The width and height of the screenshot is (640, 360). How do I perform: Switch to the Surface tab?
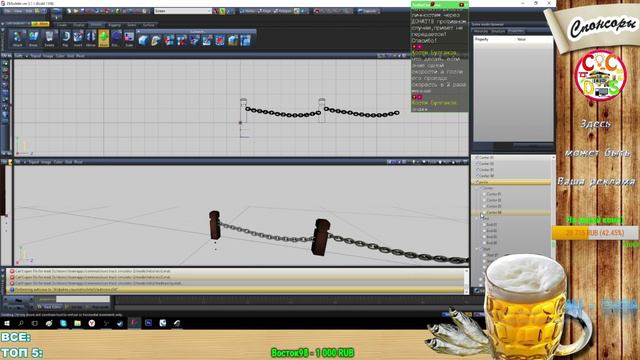[149, 25]
